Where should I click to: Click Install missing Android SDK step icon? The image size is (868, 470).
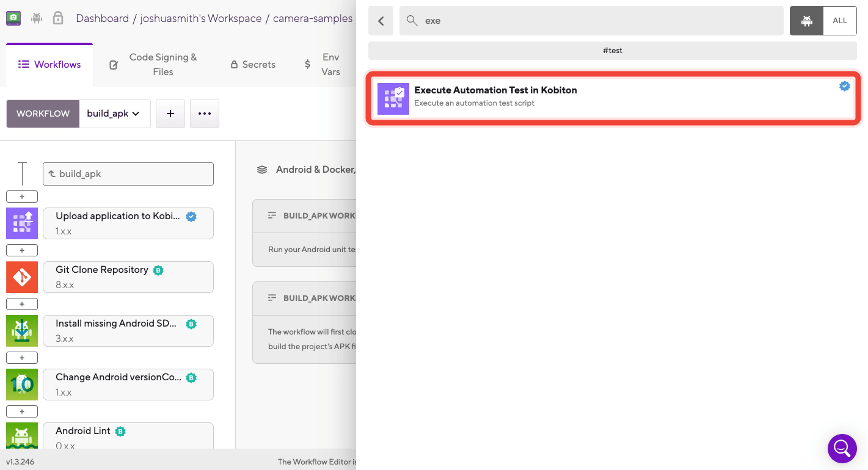(x=22, y=331)
